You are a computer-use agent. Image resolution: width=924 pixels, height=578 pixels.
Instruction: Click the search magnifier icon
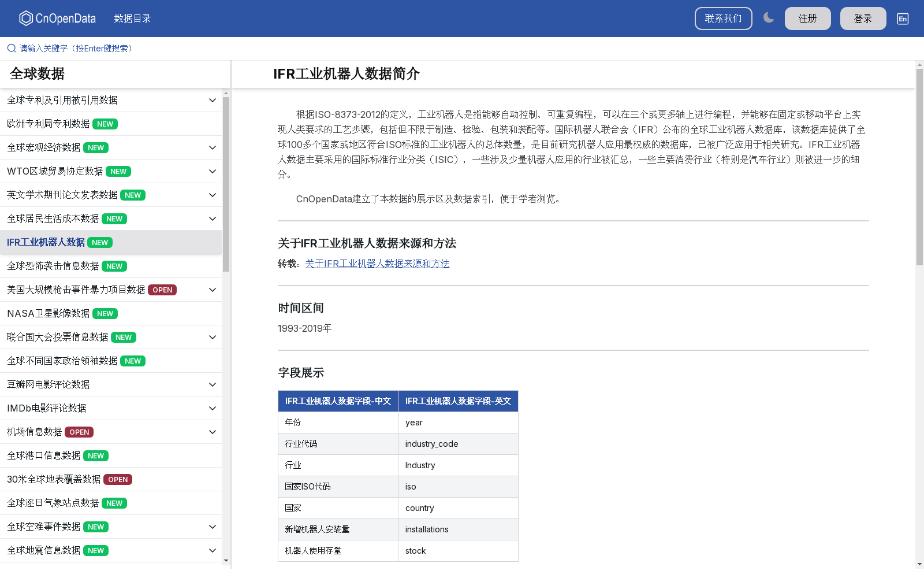pos(12,48)
